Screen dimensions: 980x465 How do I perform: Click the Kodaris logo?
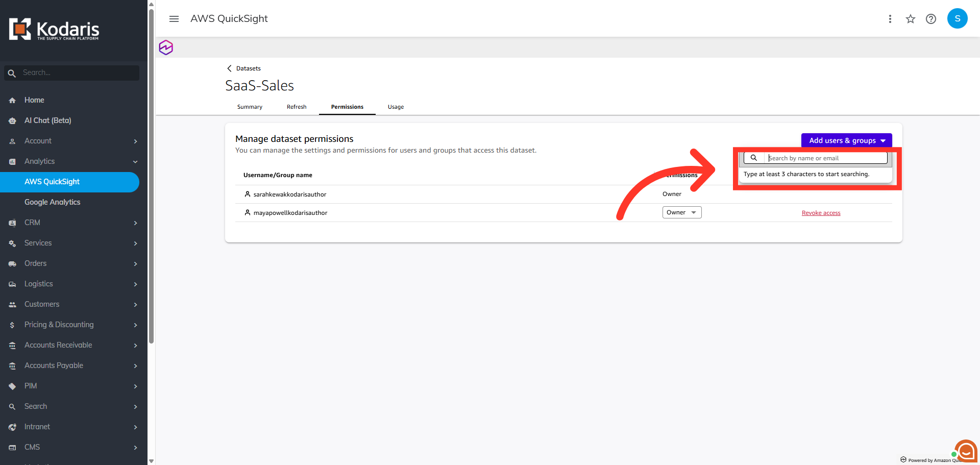coord(54,30)
